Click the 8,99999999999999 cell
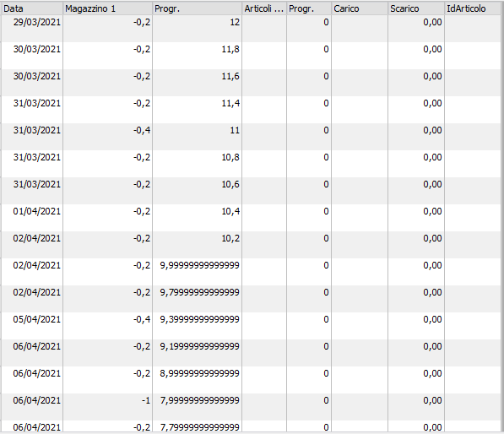The image size is (504, 434). click(197, 380)
